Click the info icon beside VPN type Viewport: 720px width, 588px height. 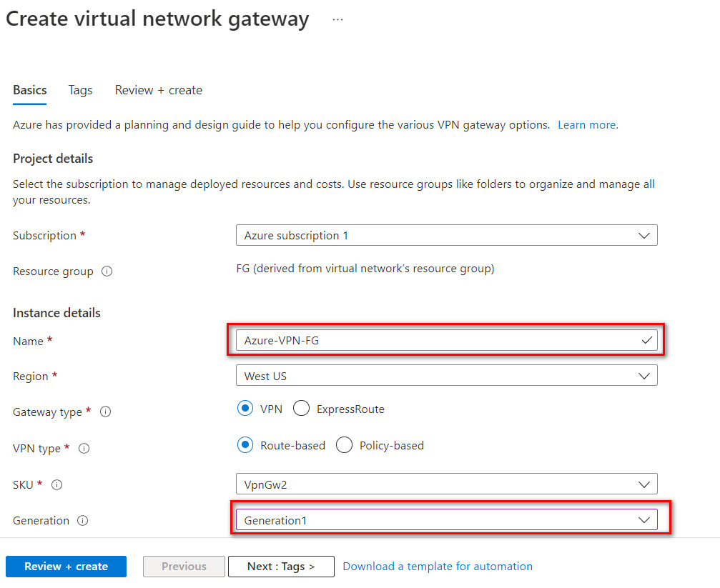[84, 449]
